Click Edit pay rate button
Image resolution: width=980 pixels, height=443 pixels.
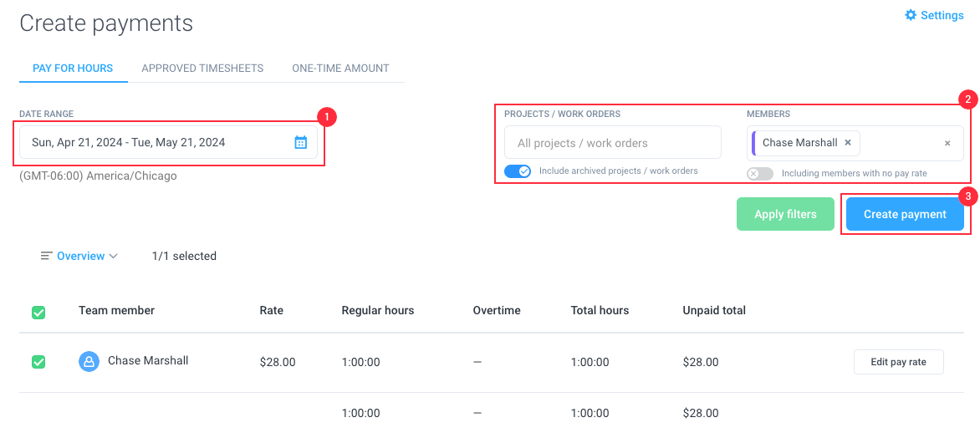[898, 362]
